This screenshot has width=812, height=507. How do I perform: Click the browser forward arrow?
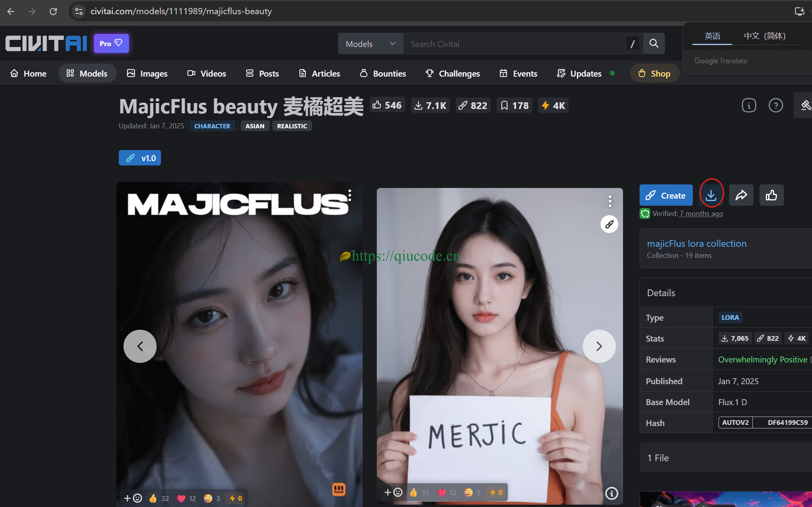(32, 11)
